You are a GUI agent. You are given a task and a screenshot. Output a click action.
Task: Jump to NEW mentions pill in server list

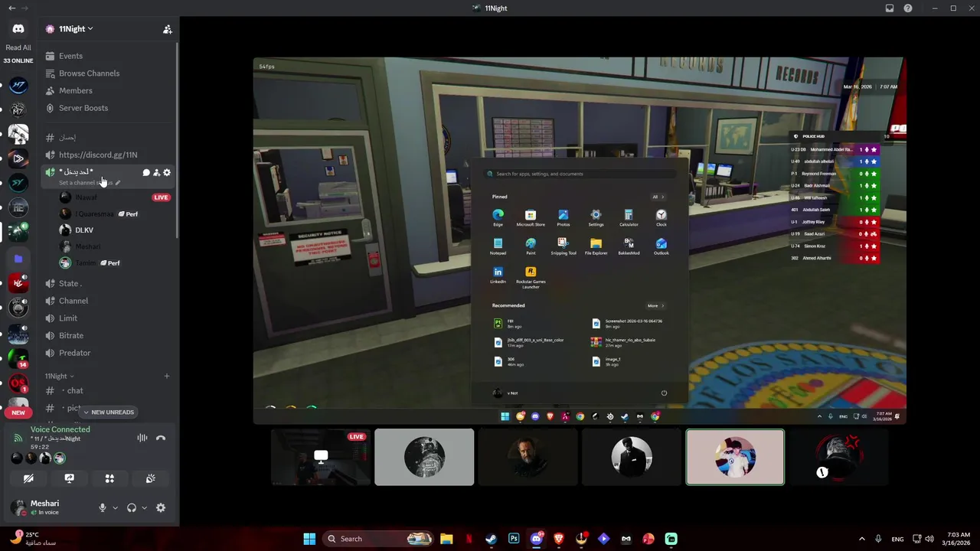(x=18, y=412)
